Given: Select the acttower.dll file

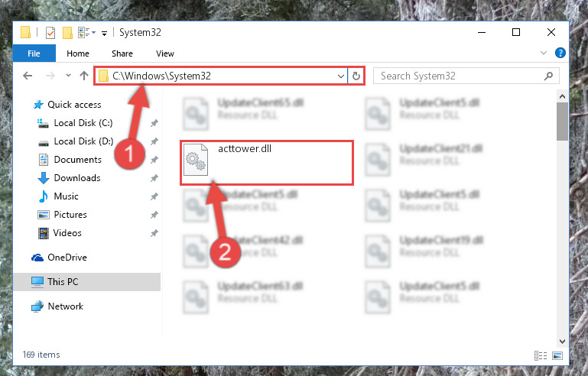Looking at the screenshot, I should tap(266, 163).
